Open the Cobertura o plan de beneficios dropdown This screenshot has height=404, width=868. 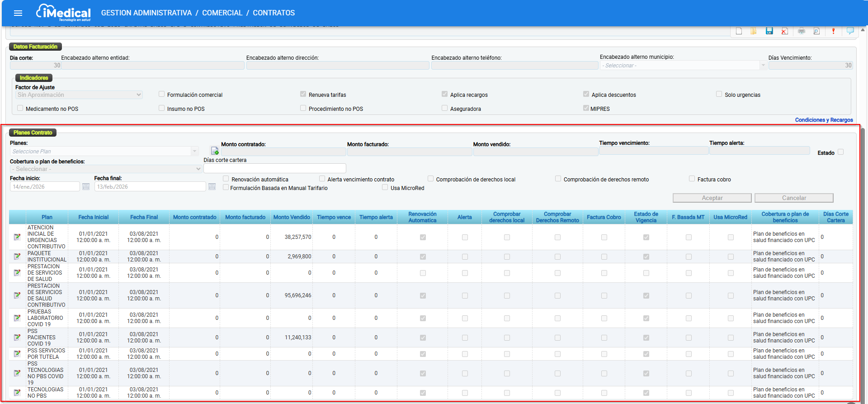pos(106,169)
